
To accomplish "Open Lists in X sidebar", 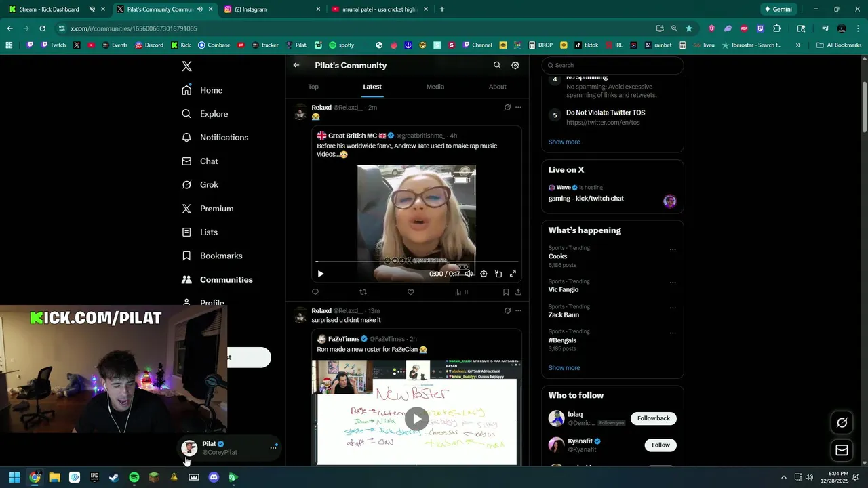I will (x=199, y=232).
